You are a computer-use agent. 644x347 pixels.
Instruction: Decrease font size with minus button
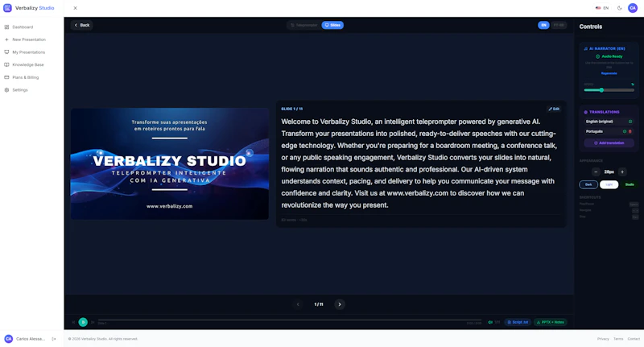pos(596,172)
